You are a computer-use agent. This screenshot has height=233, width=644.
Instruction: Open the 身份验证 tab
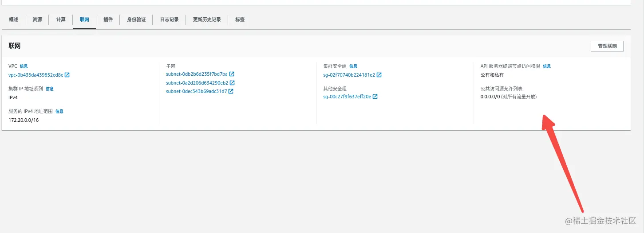coord(136,19)
